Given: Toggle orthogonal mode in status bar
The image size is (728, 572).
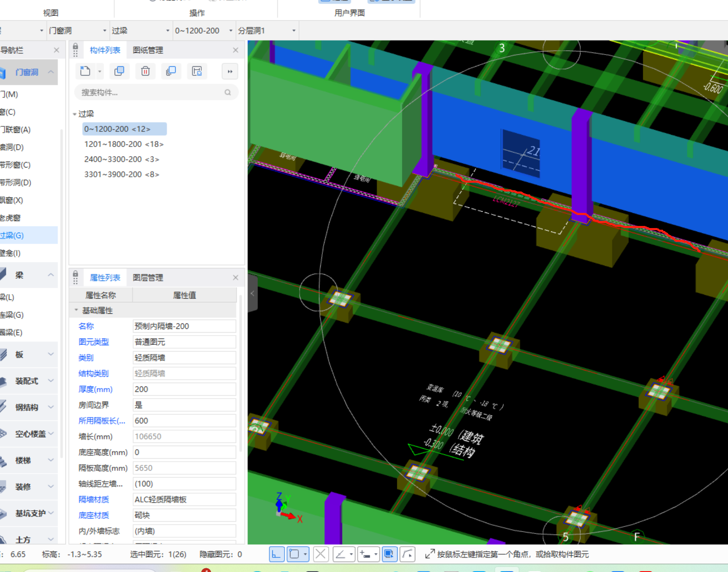Looking at the screenshot, I should [277, 554].
